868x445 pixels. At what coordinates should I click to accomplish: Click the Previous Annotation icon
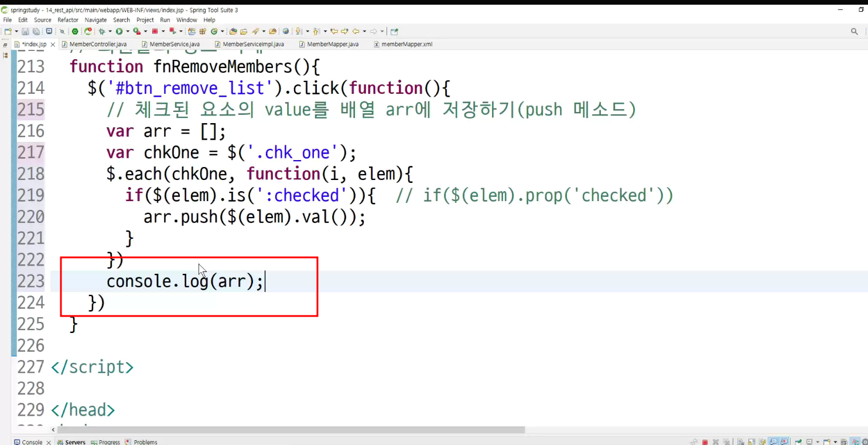[316, 31]
